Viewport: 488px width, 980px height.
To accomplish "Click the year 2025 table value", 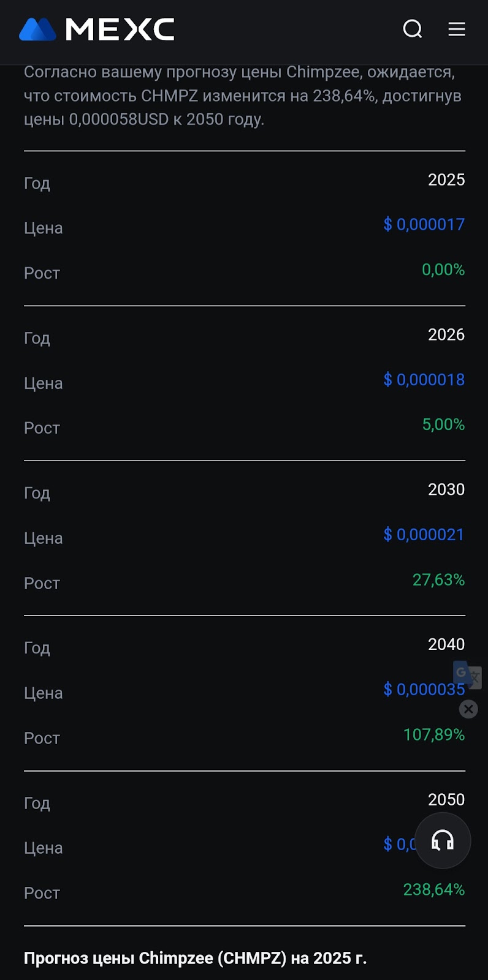I will (x=446, y=180).
